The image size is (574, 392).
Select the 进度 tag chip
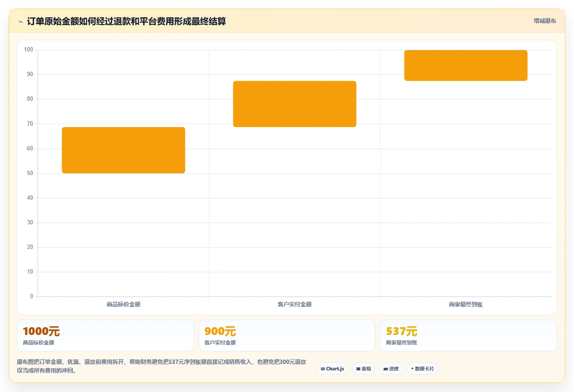391,369
